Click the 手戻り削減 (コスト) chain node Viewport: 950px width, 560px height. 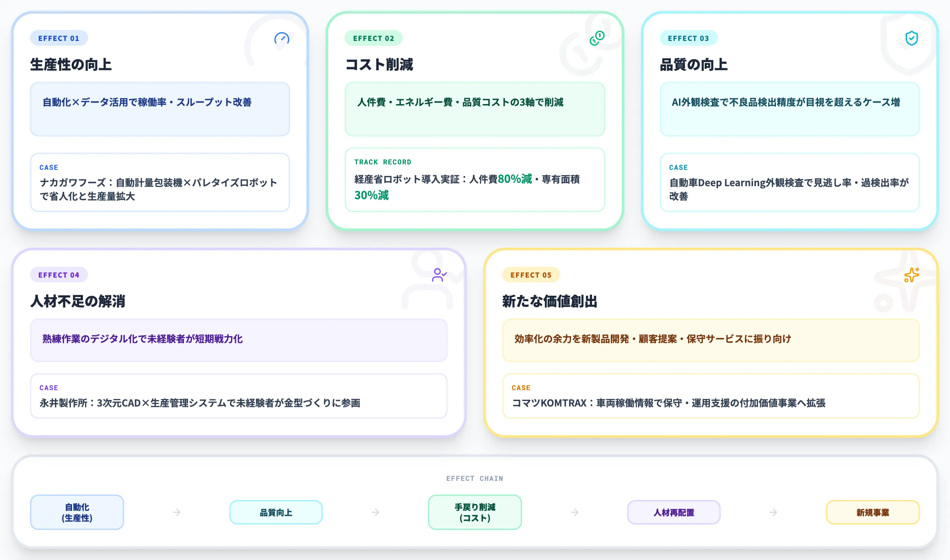coord(475,512)
